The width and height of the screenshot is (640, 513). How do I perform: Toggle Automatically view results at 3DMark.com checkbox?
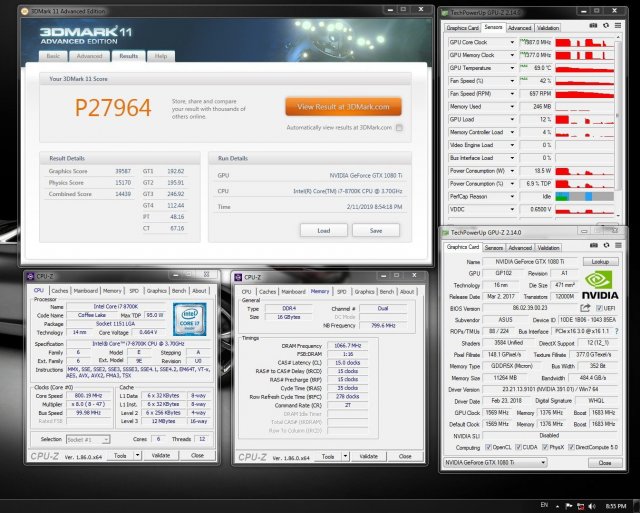(x=399, y=128)
